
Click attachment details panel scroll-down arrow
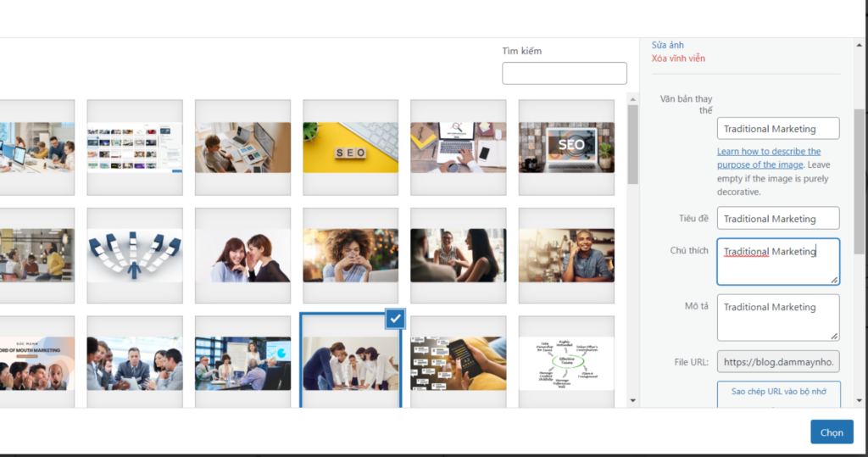coord(859,400)
